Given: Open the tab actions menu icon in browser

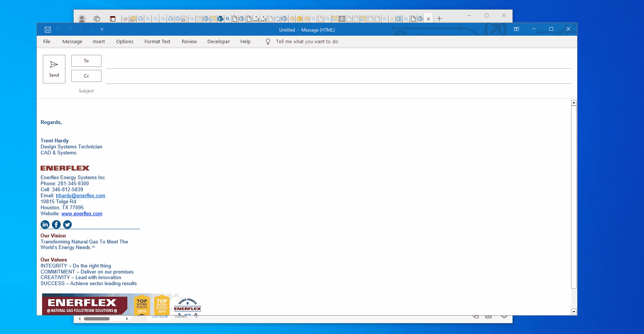Looking at the screenshot, I should pyautogui.click(x=112, y=18).
